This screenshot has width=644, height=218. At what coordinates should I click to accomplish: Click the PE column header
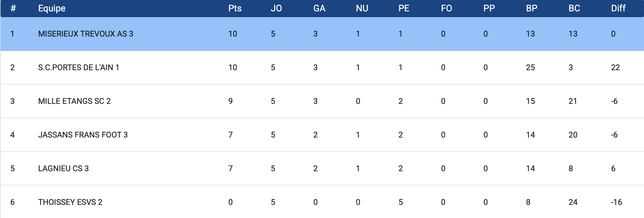[x=404, y=8]
